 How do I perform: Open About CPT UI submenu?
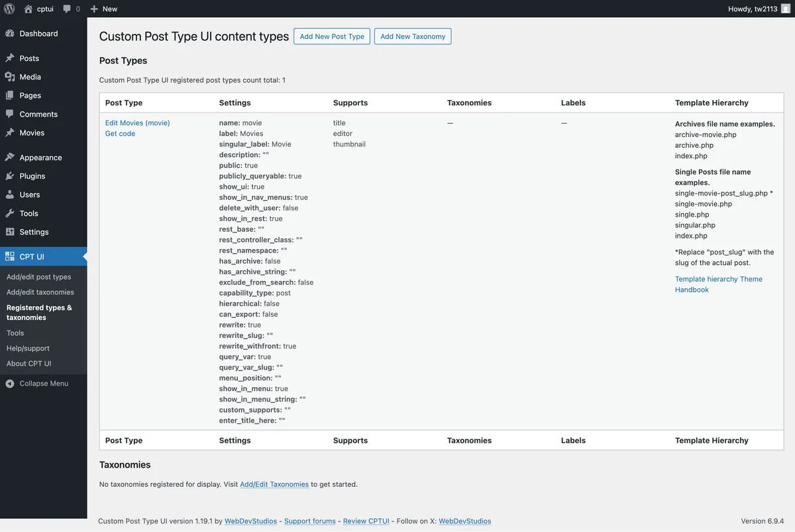28,364
